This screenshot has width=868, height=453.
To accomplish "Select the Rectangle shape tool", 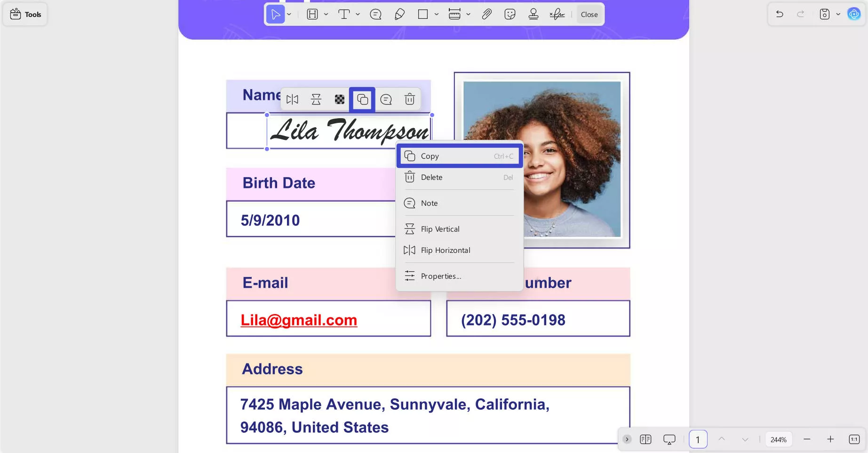I will (422, 14).
